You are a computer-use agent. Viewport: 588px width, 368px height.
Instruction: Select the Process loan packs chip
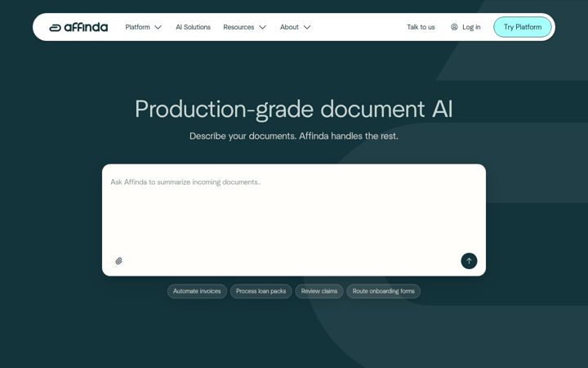tap(261, 291)
